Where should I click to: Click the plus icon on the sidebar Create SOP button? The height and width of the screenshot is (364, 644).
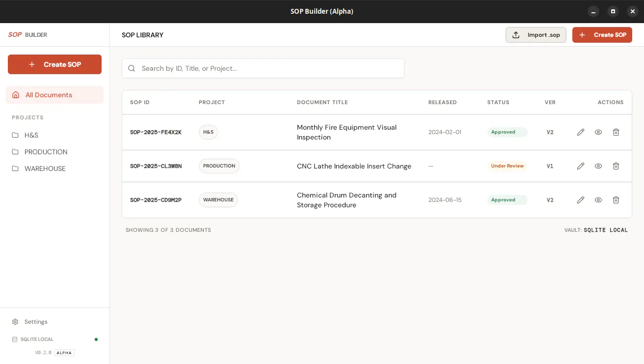32,64
